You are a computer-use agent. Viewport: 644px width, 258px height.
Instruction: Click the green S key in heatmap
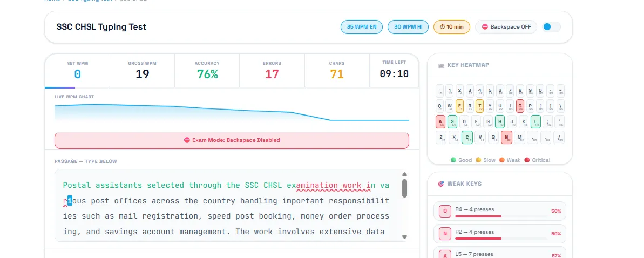point(453,122)
